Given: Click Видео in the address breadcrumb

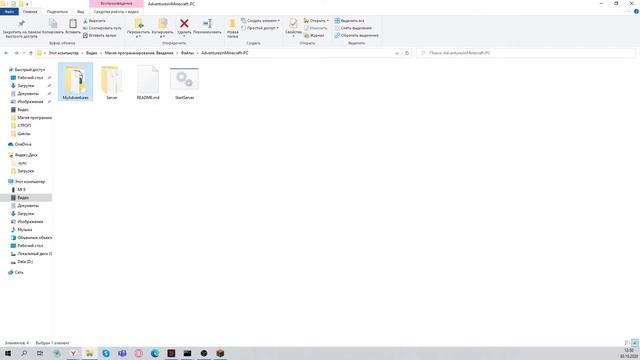Looking at the screenshot, I should tap(91, 53).
